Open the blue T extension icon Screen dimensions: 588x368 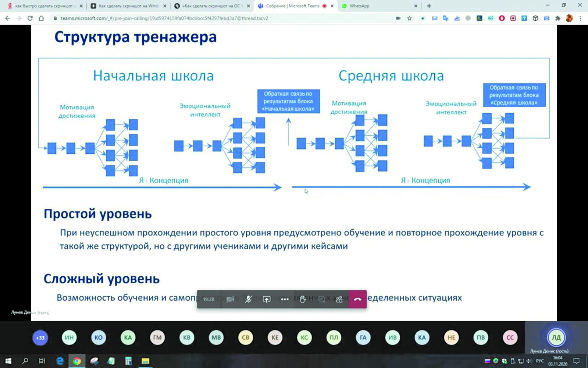coord(524,18)
